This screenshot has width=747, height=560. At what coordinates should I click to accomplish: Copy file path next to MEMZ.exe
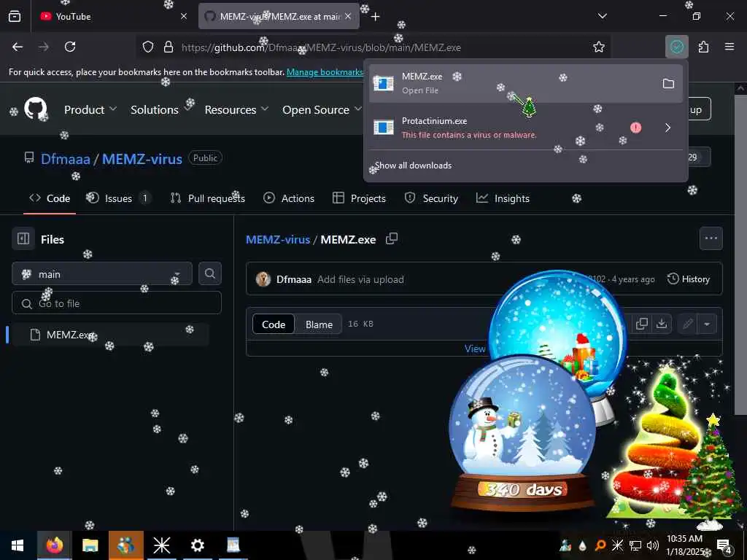(392, 238)
